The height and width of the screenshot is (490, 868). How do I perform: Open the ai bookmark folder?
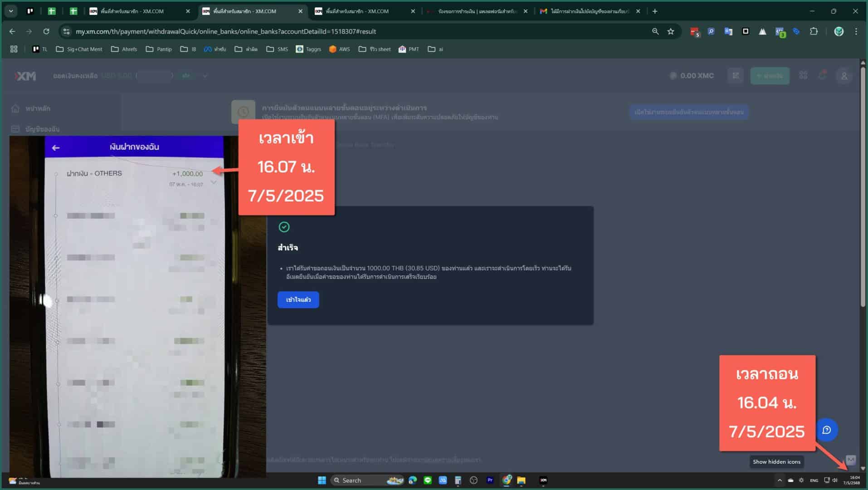coord(435,49)
